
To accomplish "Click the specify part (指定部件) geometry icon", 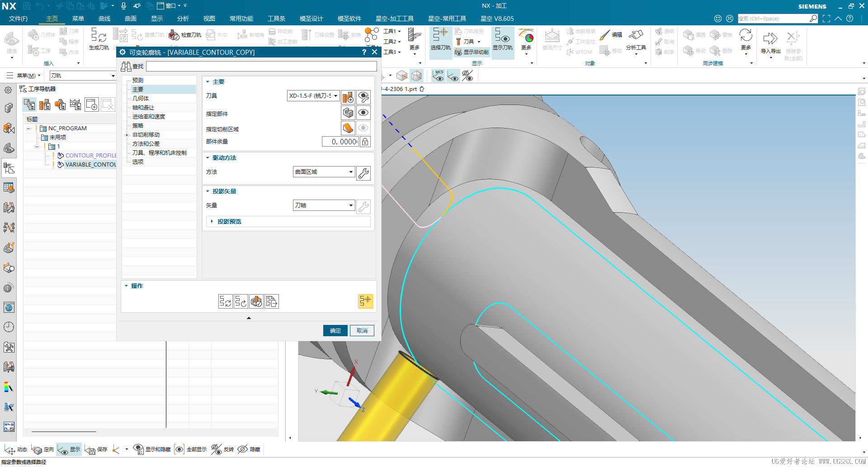I will (x=348, y=113).
